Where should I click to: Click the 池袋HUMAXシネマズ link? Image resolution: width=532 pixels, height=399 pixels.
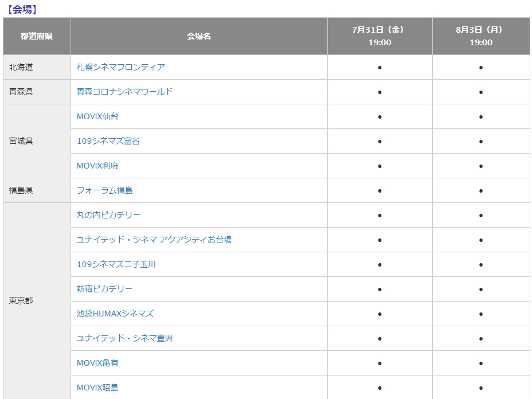(x=115, y=314)
